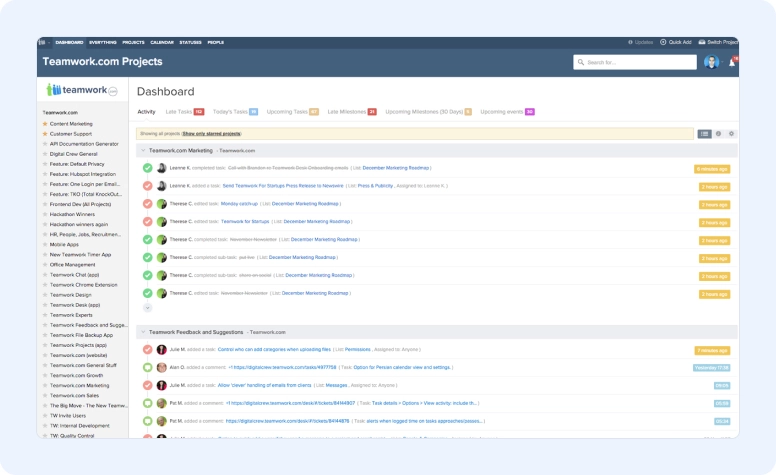
Task: Click Leanne K. avatar on Send Teamwork For Startups row
Action: click(161, 186)
